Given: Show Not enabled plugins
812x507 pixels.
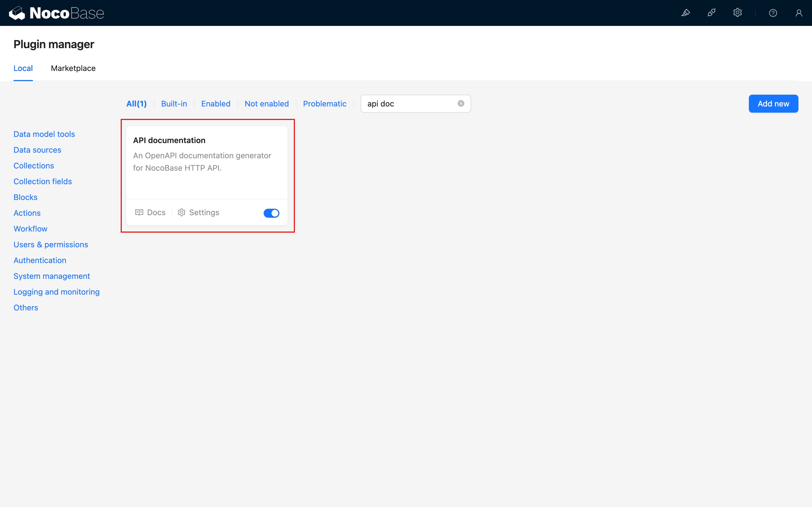Looking at the screenshot, I should (x=266, y=104).
